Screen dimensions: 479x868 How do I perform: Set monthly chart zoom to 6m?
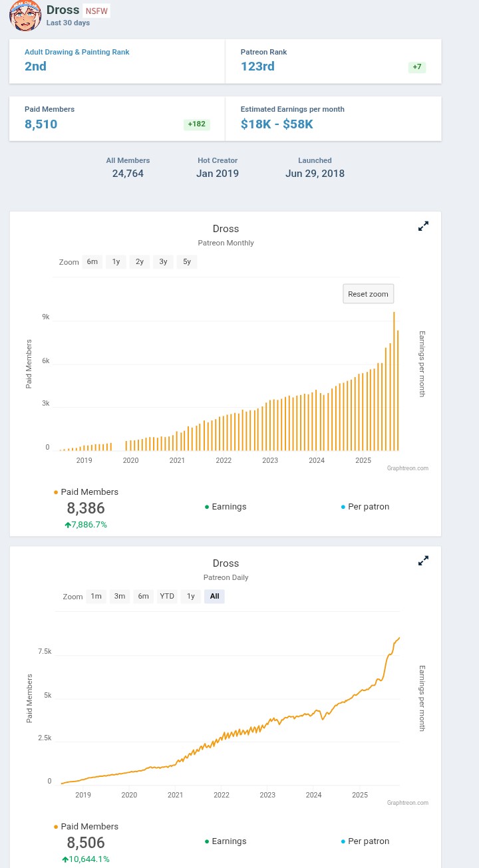(92, 262)
